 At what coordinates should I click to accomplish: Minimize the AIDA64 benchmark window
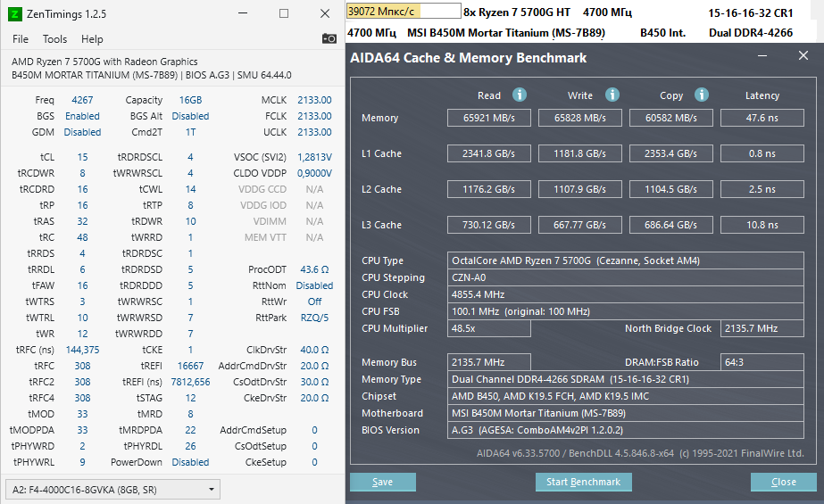[762, 55]
